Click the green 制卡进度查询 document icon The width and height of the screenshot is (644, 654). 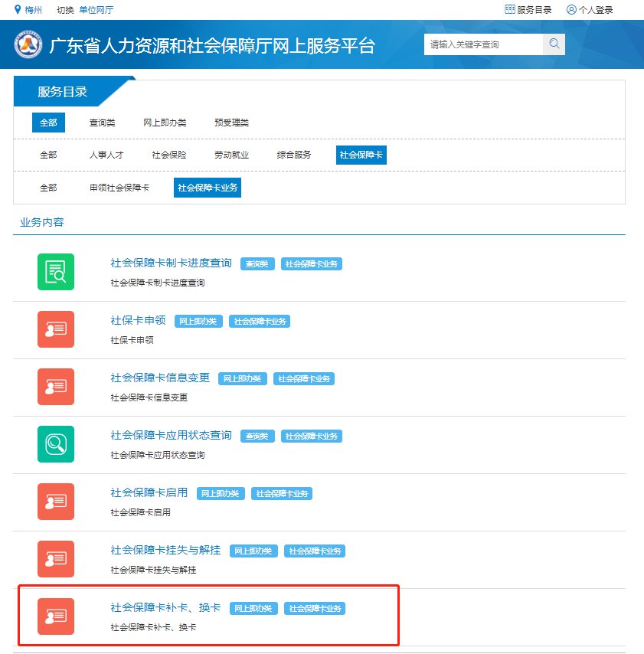coord(56,272)
